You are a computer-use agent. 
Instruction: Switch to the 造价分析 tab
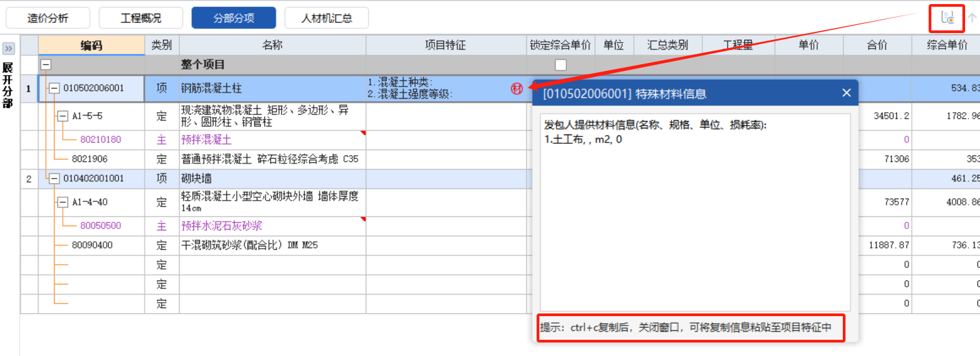tap(48, 18)
